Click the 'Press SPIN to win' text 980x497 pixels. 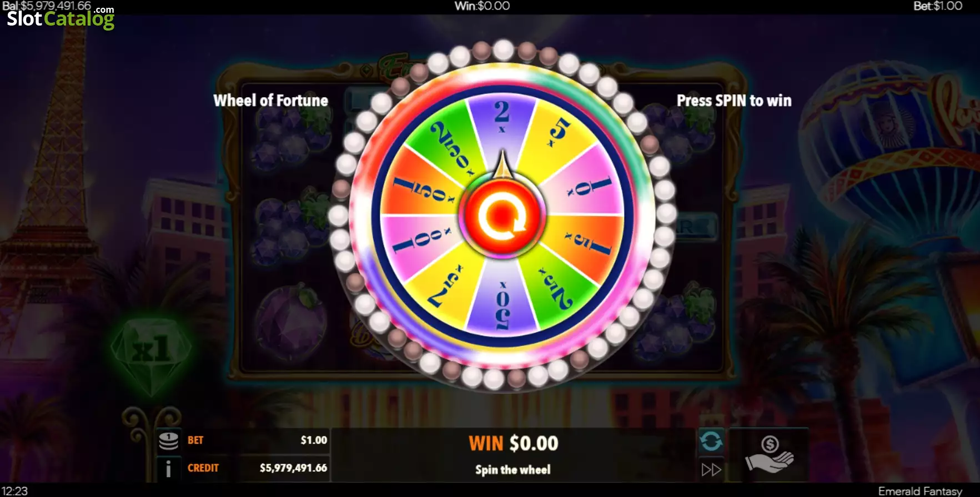734,101
